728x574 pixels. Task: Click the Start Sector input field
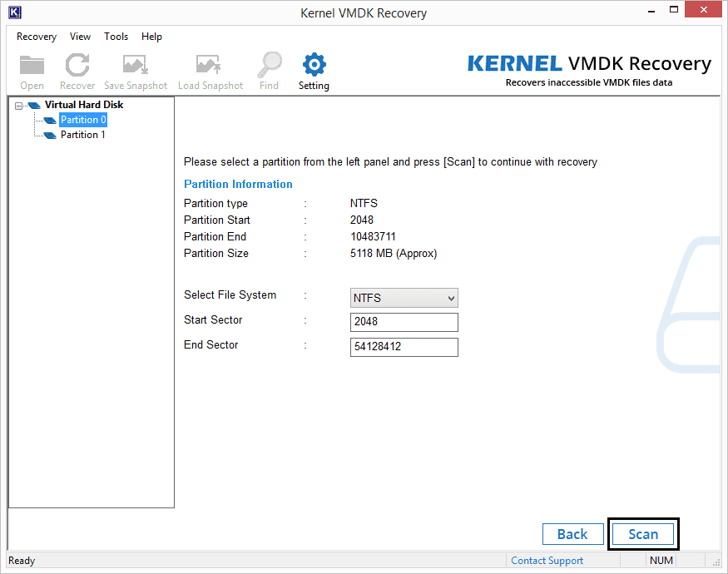[404, 322]
